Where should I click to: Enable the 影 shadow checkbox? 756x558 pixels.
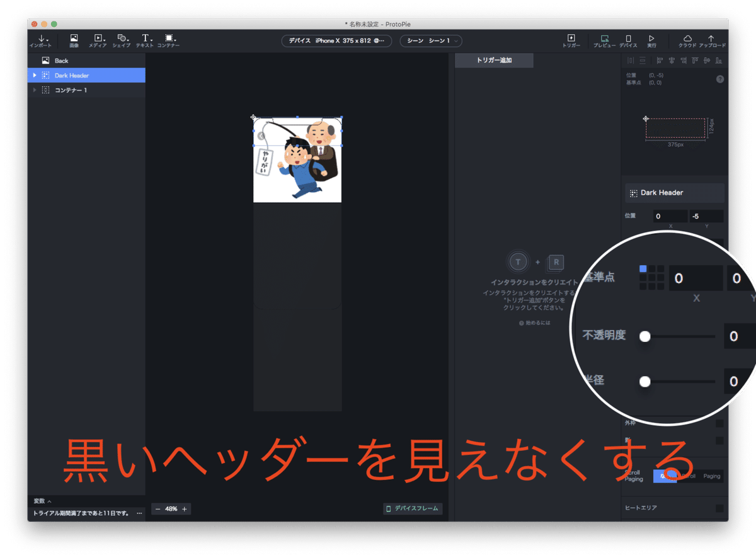pos(719,441)
